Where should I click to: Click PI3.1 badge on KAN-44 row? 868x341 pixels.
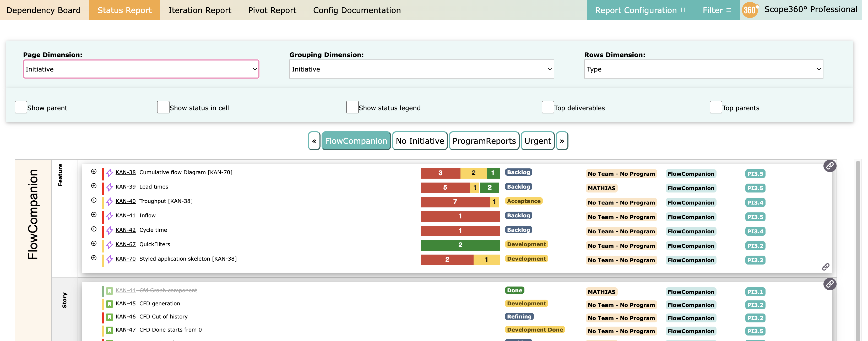(x=755, y=292)
